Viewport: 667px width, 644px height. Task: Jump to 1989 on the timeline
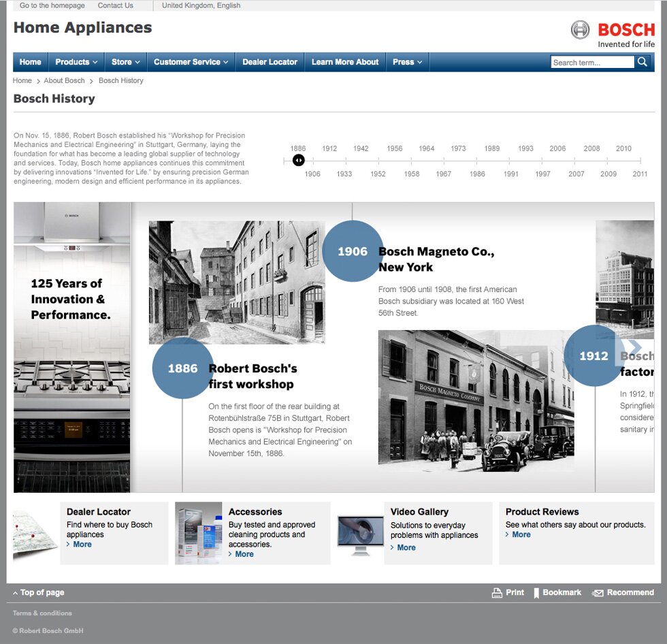(491, 148)
